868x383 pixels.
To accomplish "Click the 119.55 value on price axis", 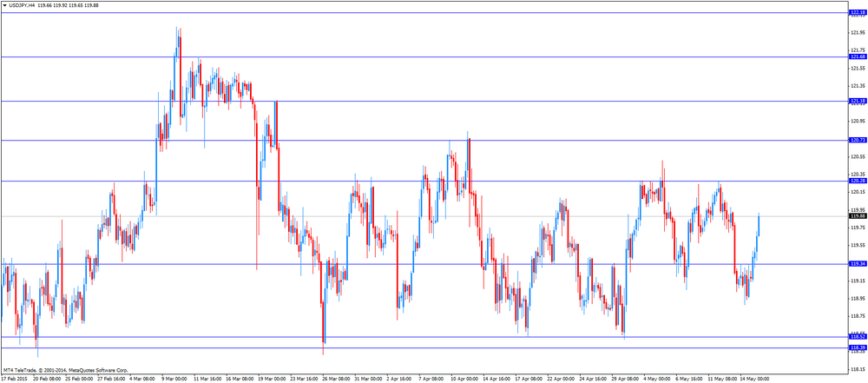I will pyautogui.click(x=858, y=245).
